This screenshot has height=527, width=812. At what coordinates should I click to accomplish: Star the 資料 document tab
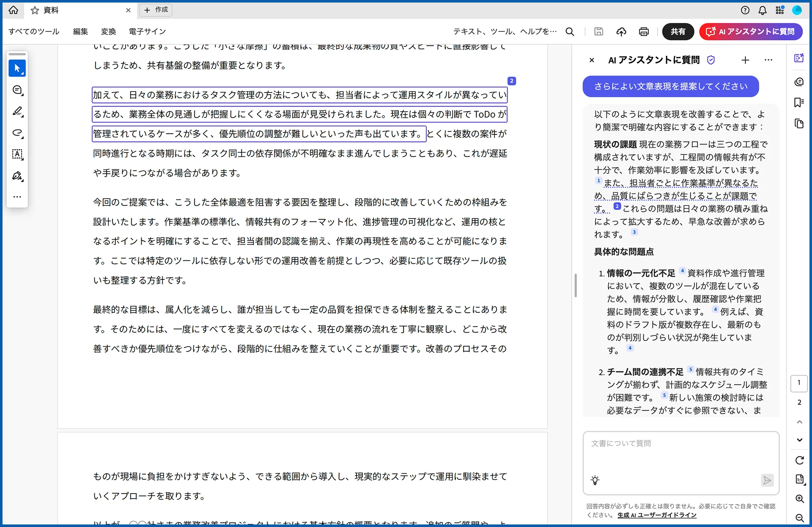35,10
